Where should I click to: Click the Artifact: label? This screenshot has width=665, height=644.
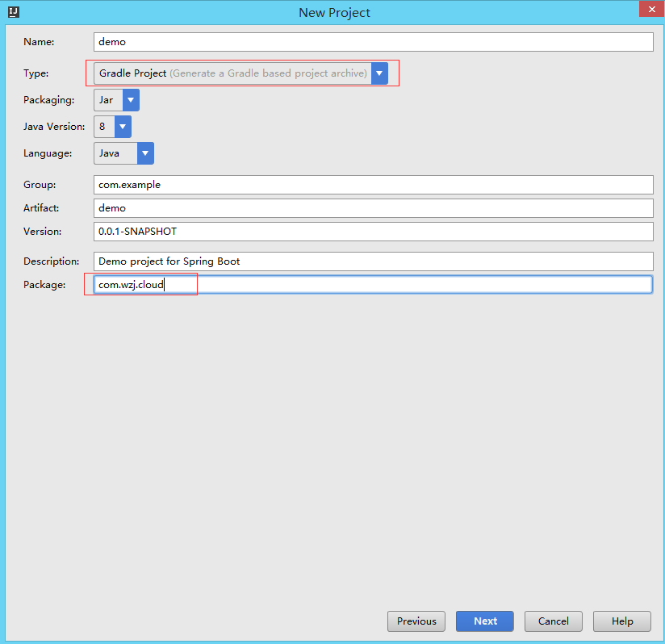pyautogui.click(x=41, y=208)
